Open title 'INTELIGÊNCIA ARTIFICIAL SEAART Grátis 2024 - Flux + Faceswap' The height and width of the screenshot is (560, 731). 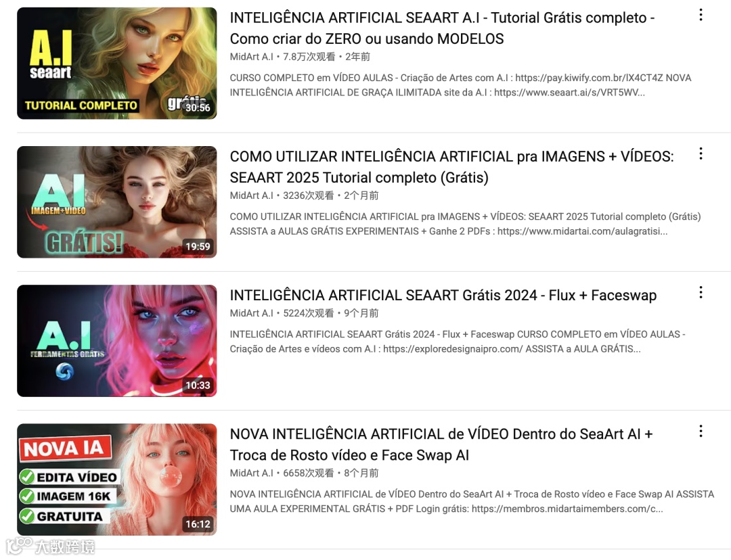[x=443, y=296]
